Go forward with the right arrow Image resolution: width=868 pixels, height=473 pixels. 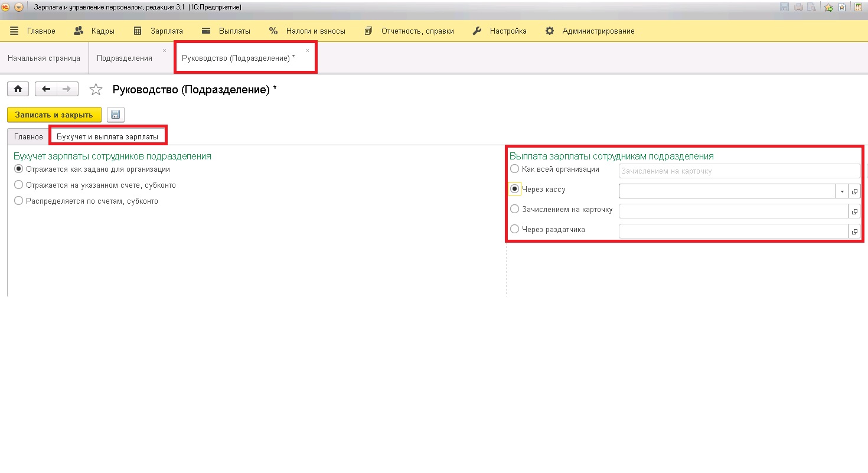click(x=67, y=89)
